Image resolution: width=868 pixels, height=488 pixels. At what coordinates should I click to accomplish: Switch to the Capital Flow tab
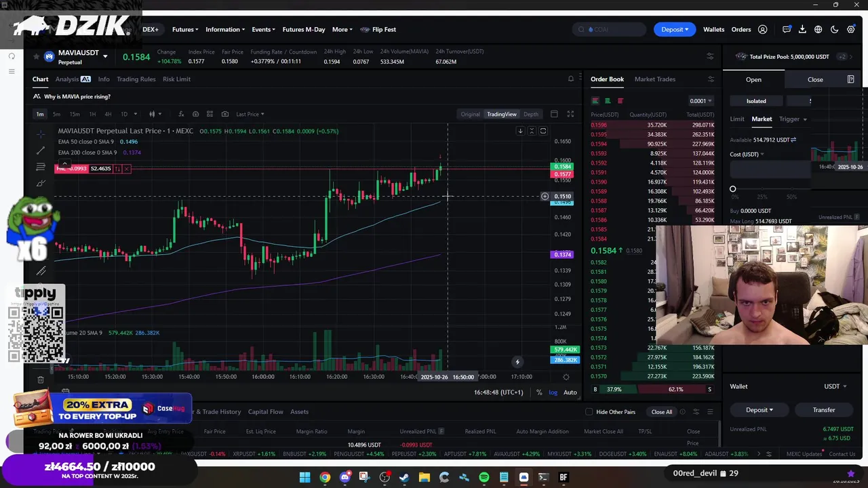tap(265, 412)
